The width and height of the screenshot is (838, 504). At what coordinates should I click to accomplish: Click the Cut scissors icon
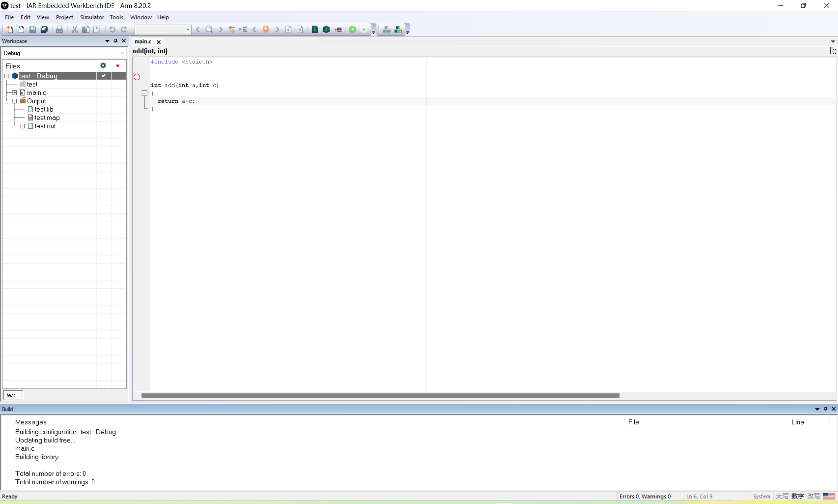(x=74, y=29)
